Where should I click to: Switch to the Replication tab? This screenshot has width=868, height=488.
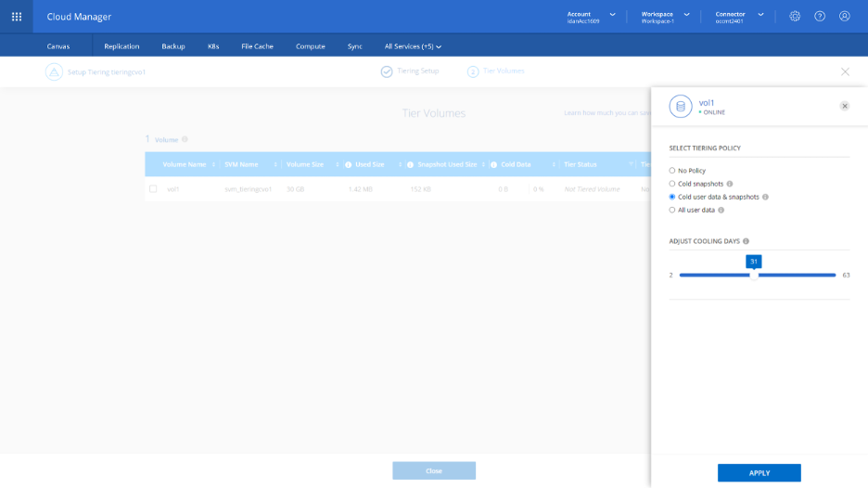point(121,46)
